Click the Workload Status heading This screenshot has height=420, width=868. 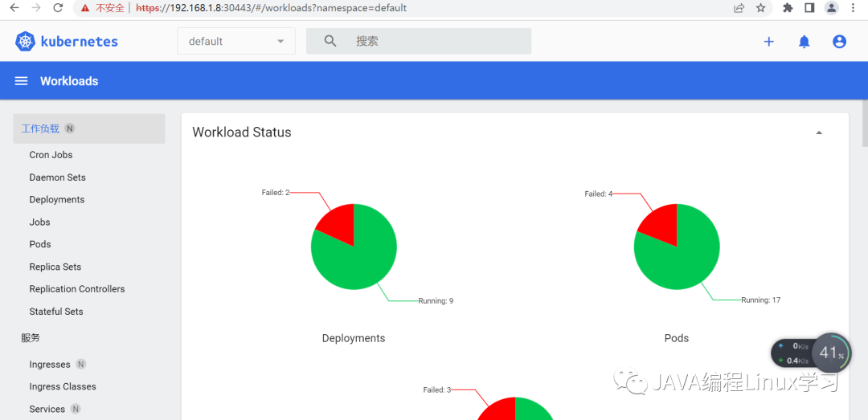tap(242, 133)
